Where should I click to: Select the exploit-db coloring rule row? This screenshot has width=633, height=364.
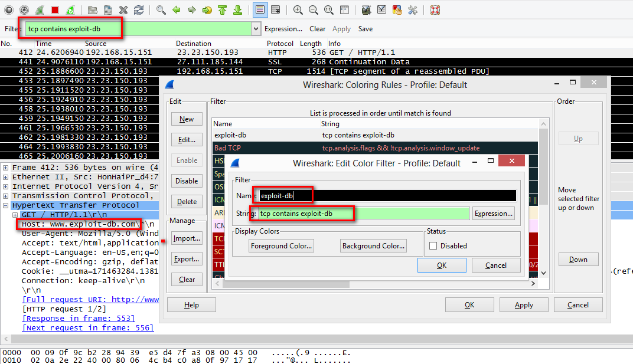point(376,135)
